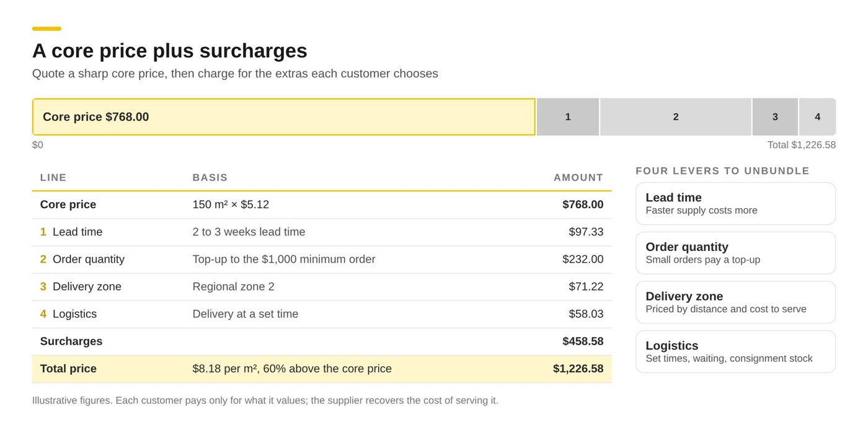868x433 pixels.
Task: Click '2 to 3 weeks lead time'
Action: pos(249,232)
